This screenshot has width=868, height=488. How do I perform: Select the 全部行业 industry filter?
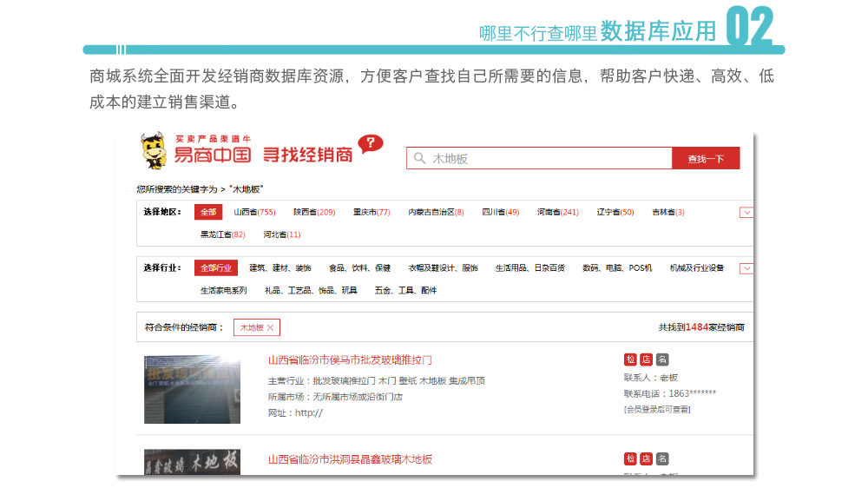click(216, 268)
